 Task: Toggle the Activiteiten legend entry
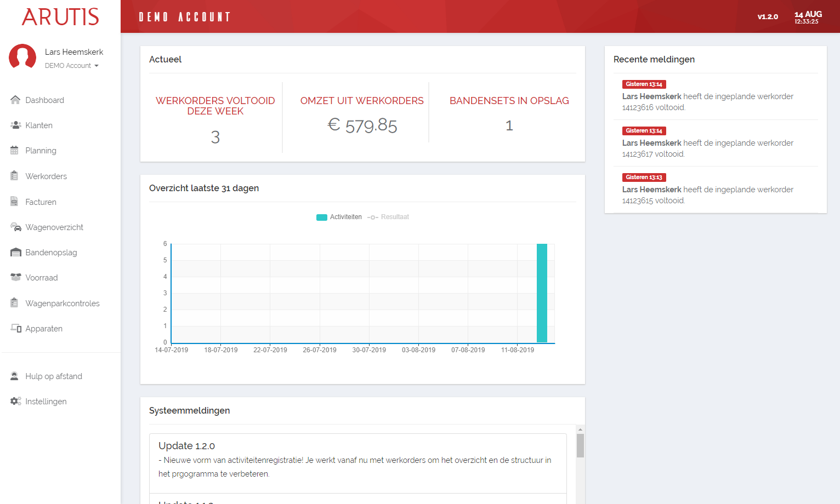point(339,217)
